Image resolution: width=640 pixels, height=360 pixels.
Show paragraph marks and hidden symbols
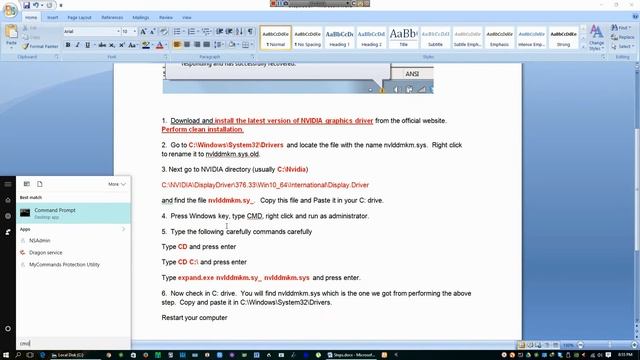click(x=250, y=31)
